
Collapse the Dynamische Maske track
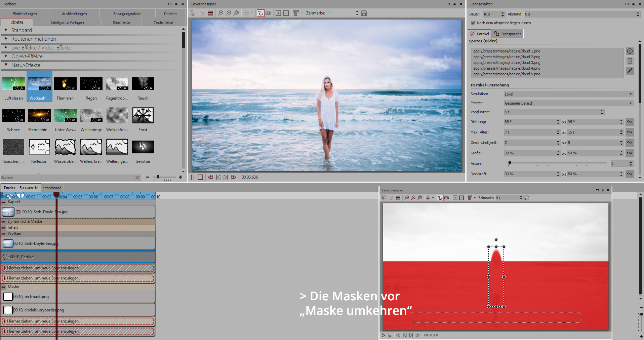tap(4, 222)
